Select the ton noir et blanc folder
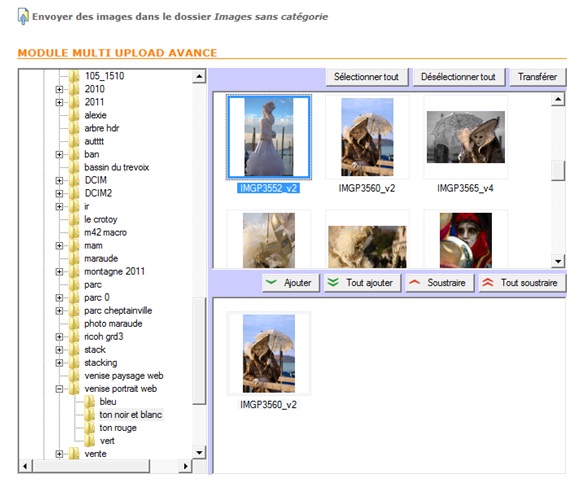The image size is (581, 498). click(x=130, y=415)
